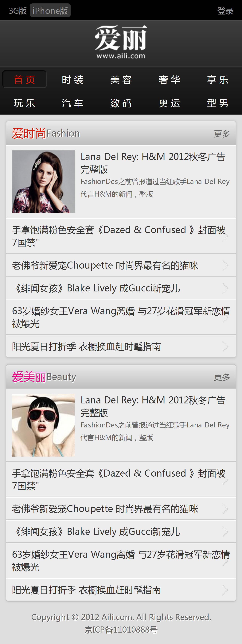242x644 pixels.
Task: Click the sunglasses model thumbnail in Beauty
Action: (x=43, y=425)
